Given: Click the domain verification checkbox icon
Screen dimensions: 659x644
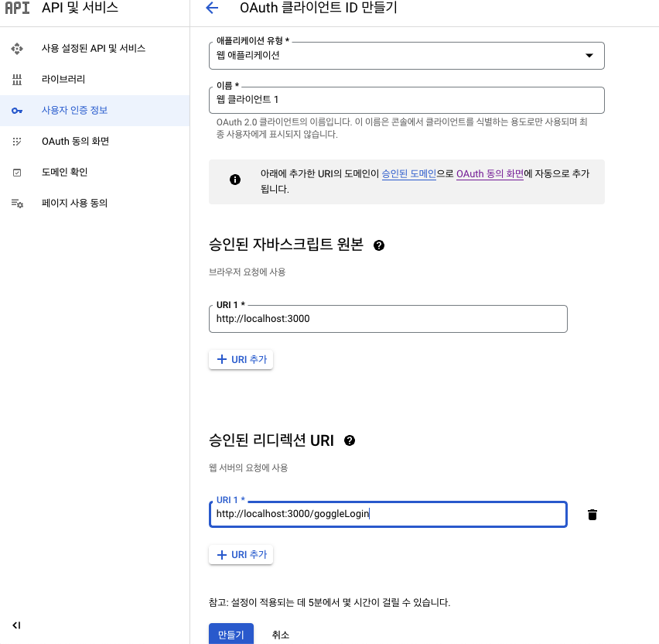Looking at the screenshot, I should [x=17, y=173].
